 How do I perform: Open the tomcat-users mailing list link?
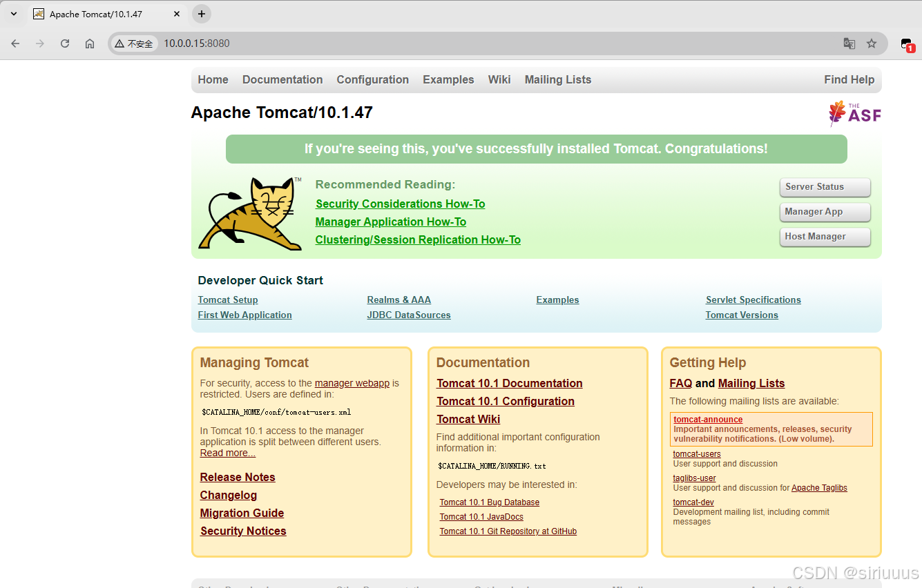(x=697, y=454)
